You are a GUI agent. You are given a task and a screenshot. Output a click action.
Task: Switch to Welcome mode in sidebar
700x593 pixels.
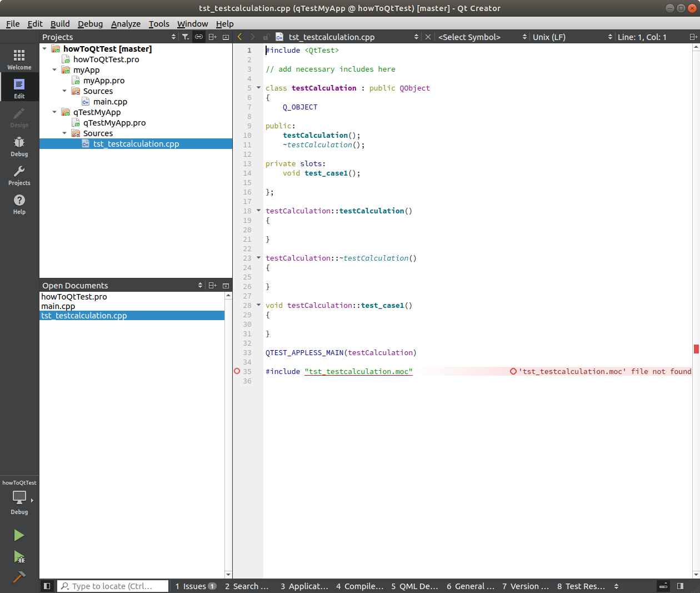(x=19, y=59)
